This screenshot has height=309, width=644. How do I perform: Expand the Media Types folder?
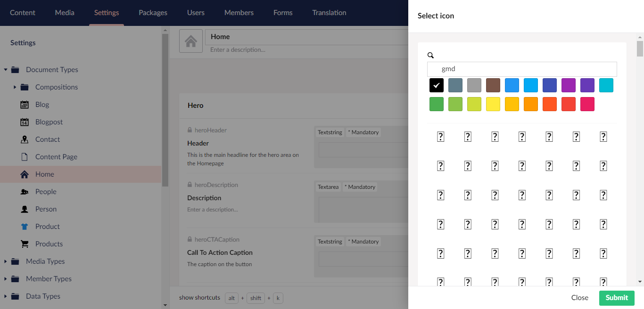pyautogui.click(x=6, y=261)
